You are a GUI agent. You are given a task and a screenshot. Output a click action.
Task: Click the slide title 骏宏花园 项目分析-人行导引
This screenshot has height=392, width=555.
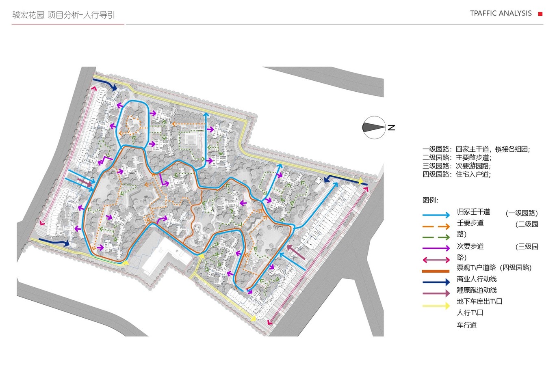[x=64, y=15]
